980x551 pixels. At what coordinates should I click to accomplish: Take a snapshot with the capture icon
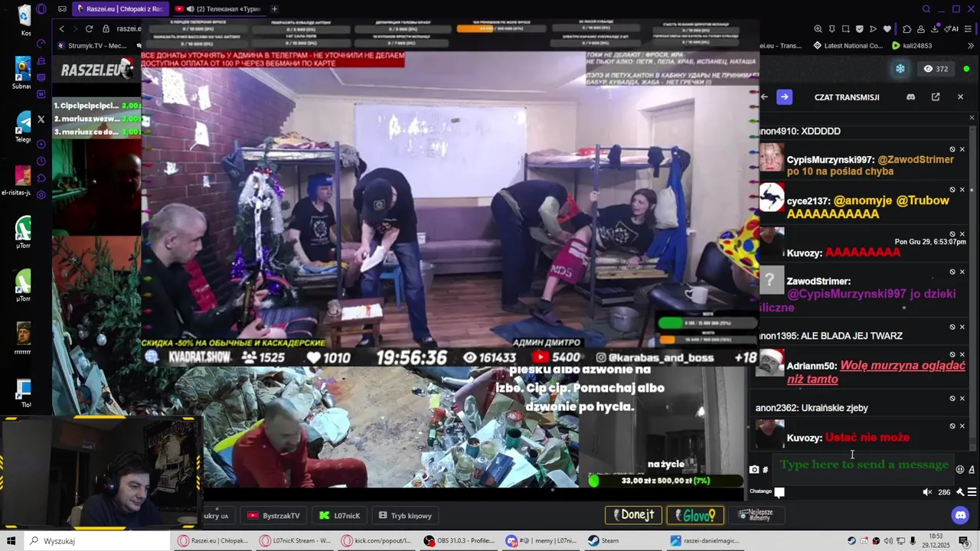[846, 29]
